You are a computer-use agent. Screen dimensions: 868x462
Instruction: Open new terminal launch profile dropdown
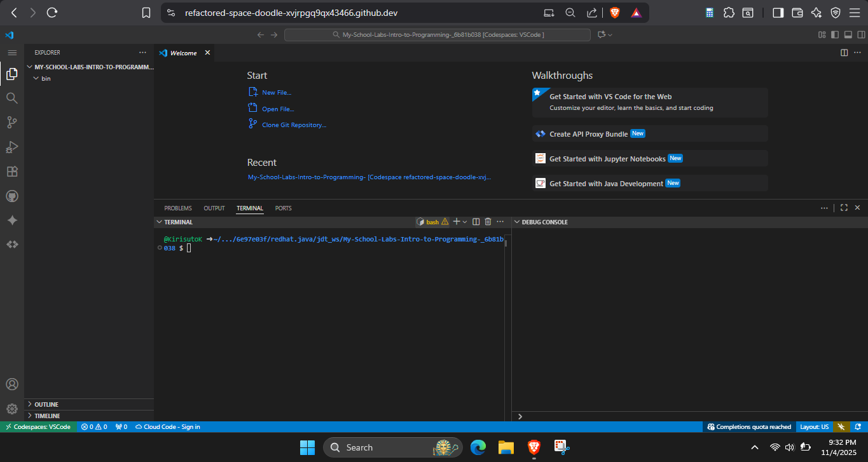point(465,222)
